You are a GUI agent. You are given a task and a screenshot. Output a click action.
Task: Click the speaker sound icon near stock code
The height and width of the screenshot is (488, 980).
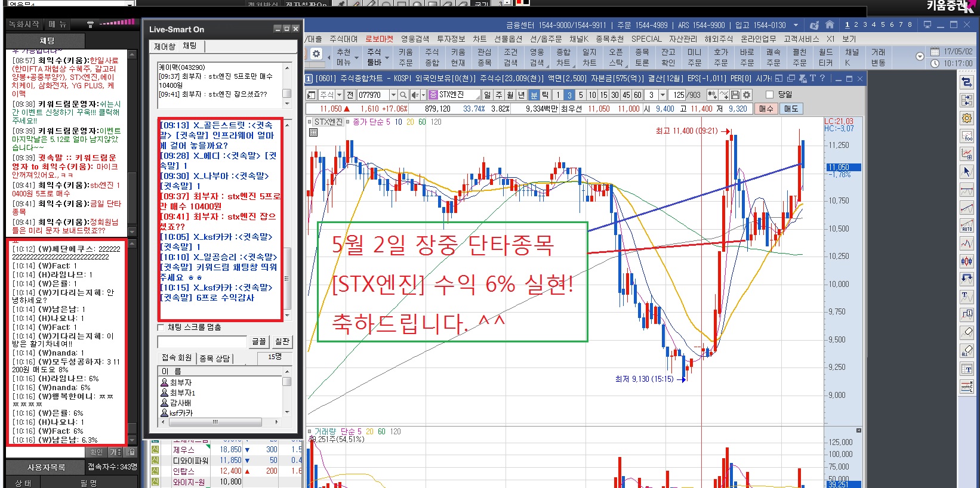pyautogui.click(x=415, y=95)
